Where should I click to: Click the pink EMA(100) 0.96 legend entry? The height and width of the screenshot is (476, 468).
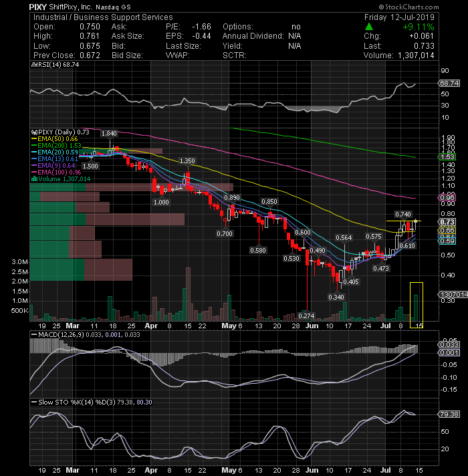point(56,172)
